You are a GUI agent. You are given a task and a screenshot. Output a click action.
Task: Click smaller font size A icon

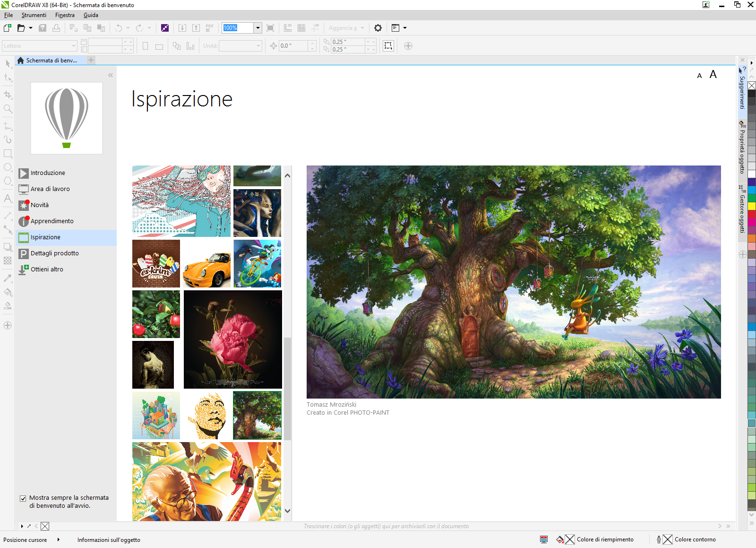click(x=700, y=76)
